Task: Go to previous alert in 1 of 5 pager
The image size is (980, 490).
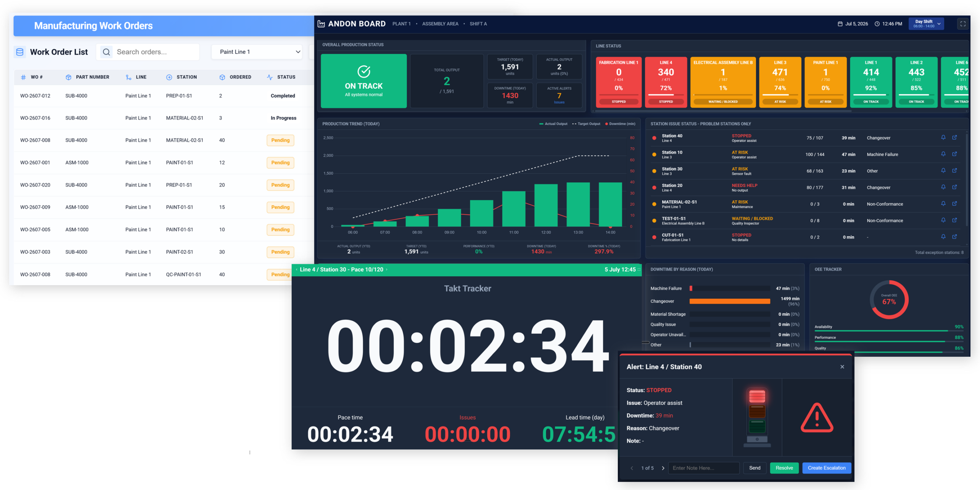Action: tap(632, 468)
